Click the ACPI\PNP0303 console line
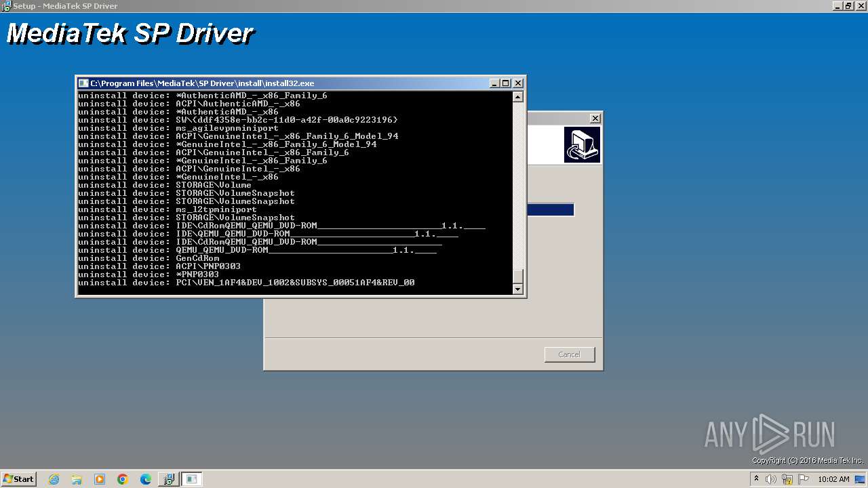Viewport: 868px width, 488px height. tap(159, 266)
